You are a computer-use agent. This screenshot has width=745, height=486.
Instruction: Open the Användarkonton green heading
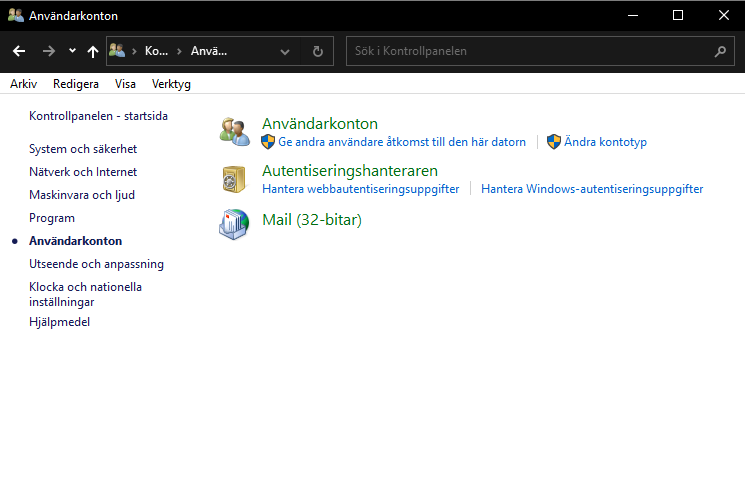point(320,124)
